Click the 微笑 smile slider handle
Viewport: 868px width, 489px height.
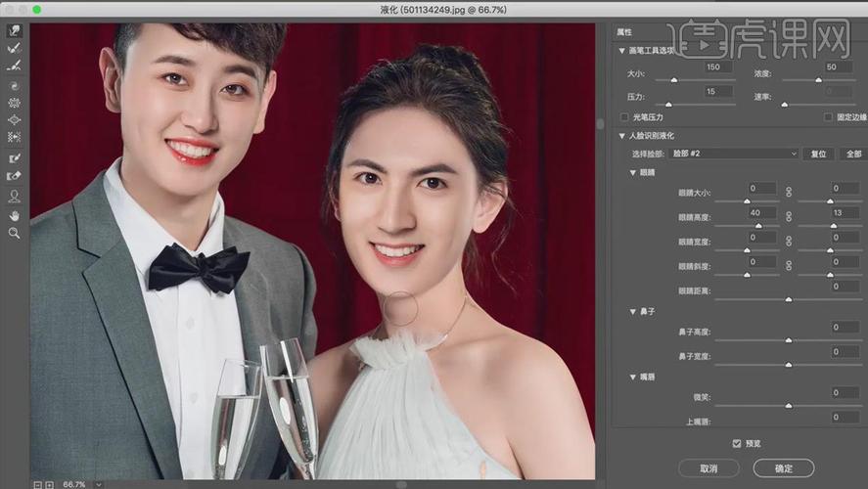tap(789, 406)
